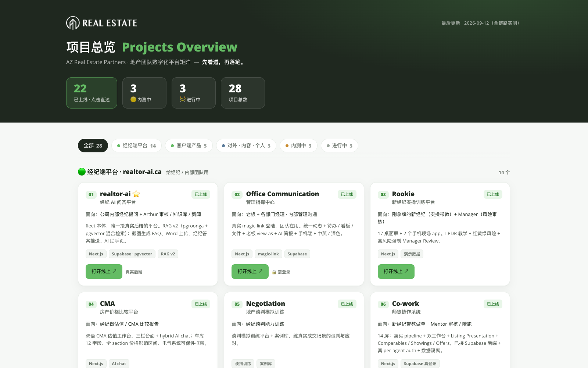Show only 内测中 3 projects
The height and width of the screenshot is (368, 588).
[x=298, y=146]
